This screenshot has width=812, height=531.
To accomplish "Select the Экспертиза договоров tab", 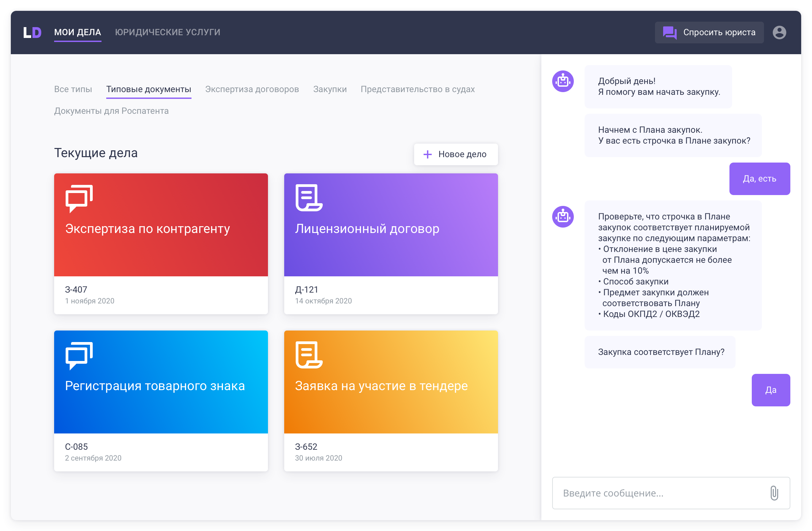I will coord(252,89).
